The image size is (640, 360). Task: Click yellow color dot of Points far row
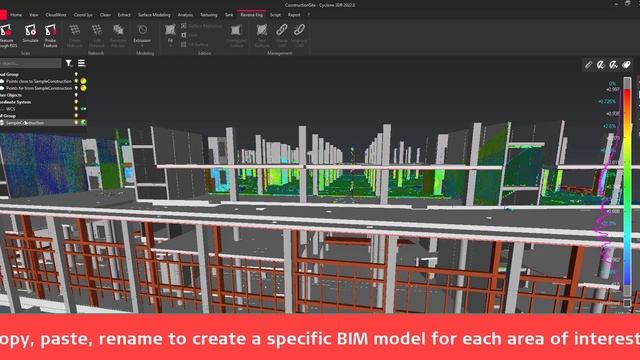(83, 88)
